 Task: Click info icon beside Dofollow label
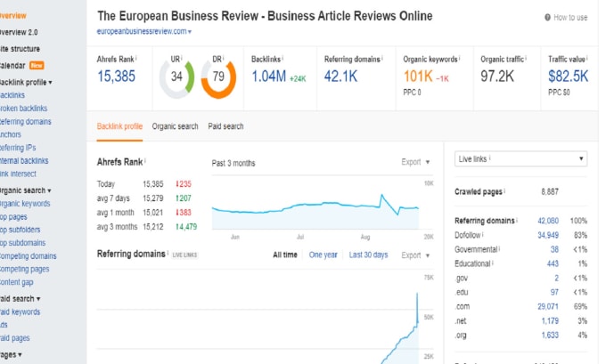[483, 234]
